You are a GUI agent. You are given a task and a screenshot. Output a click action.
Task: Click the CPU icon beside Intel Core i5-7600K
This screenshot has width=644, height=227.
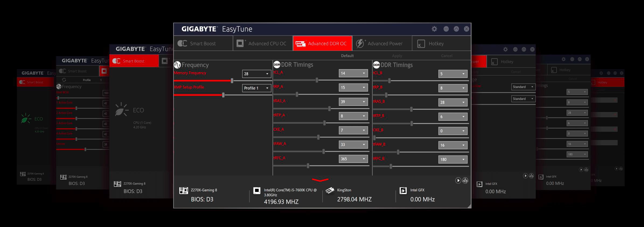pos(257,191)
